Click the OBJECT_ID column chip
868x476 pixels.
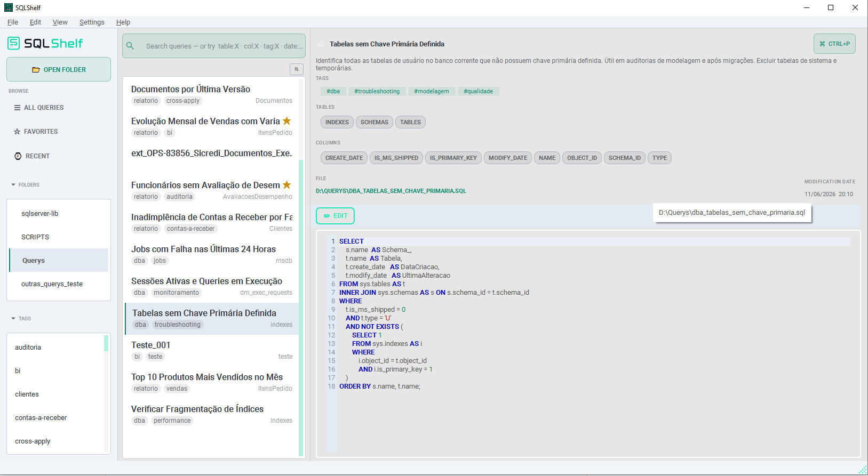coord(582,158)
